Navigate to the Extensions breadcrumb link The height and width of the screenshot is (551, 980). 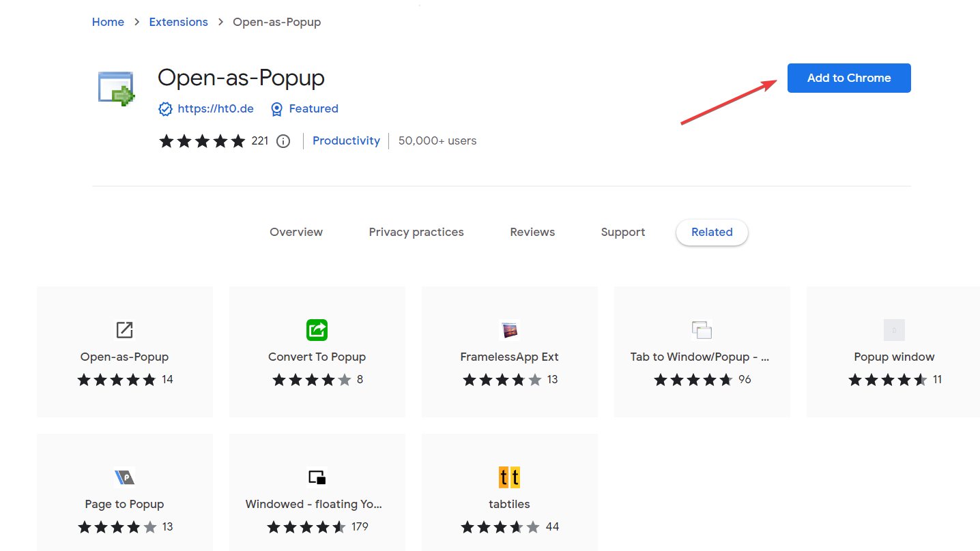click(x=178, y=22)
